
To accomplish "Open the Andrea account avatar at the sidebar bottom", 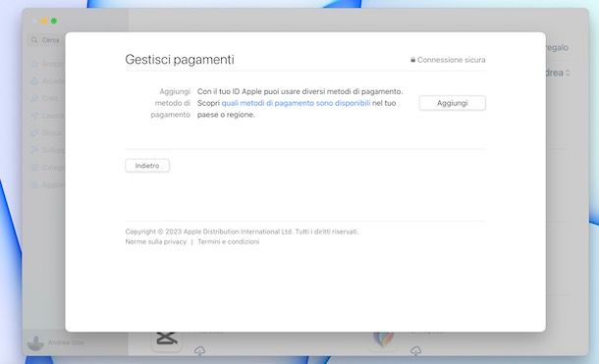I will (x=35, y=342).
